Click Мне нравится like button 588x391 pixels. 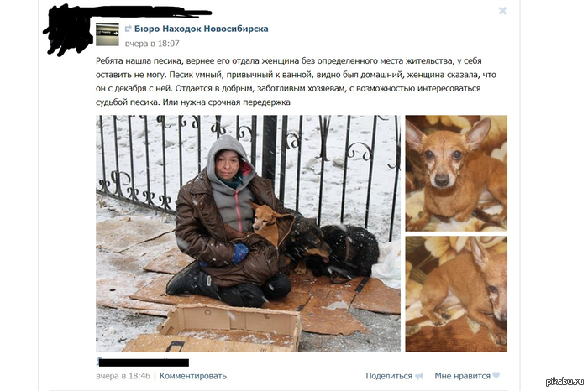[462, 376]
